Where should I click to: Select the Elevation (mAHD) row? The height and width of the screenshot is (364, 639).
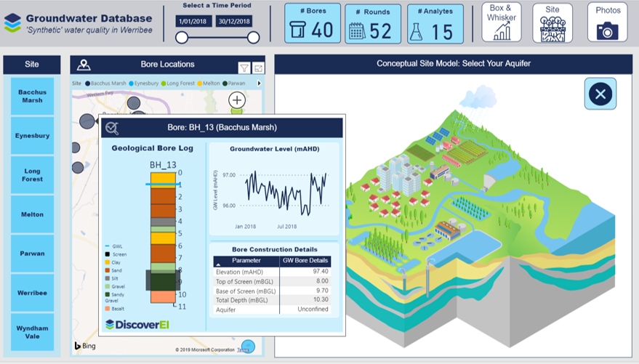pos(272,272)
